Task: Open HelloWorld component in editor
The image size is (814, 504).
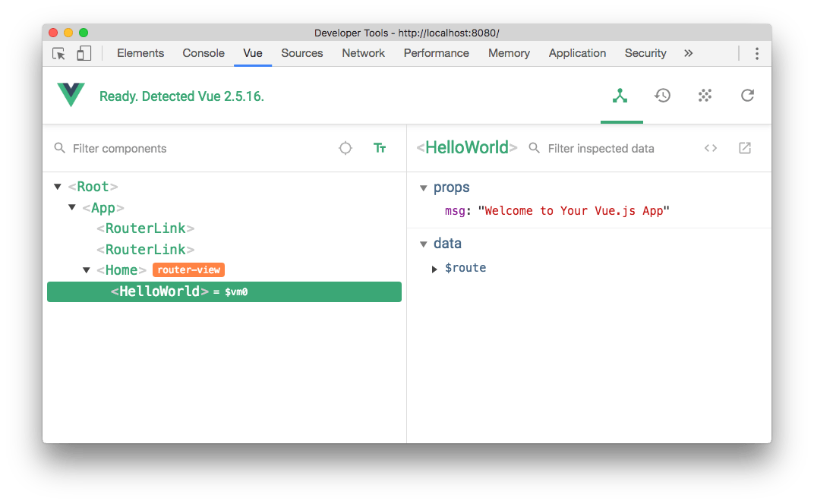Action: pos(744,148)
